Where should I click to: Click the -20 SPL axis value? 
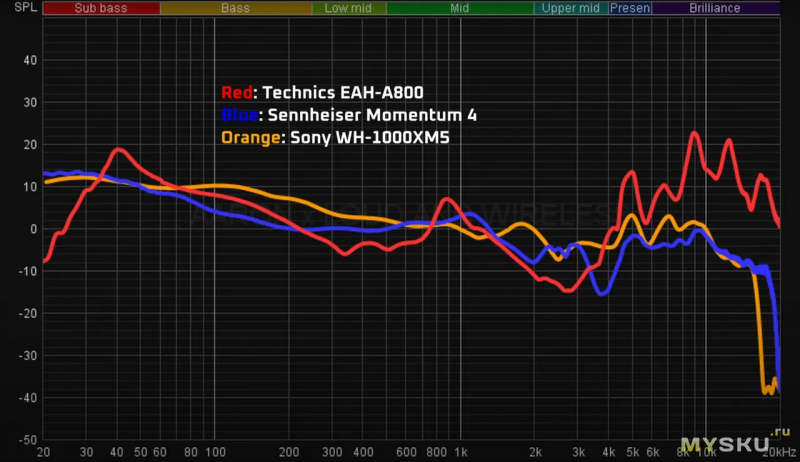click(x=28, y=314)
